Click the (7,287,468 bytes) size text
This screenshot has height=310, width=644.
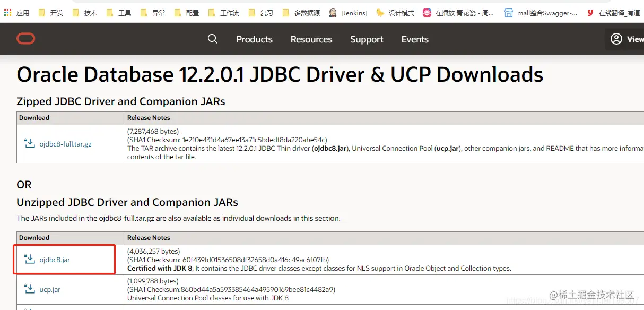[x=153, y=131]
